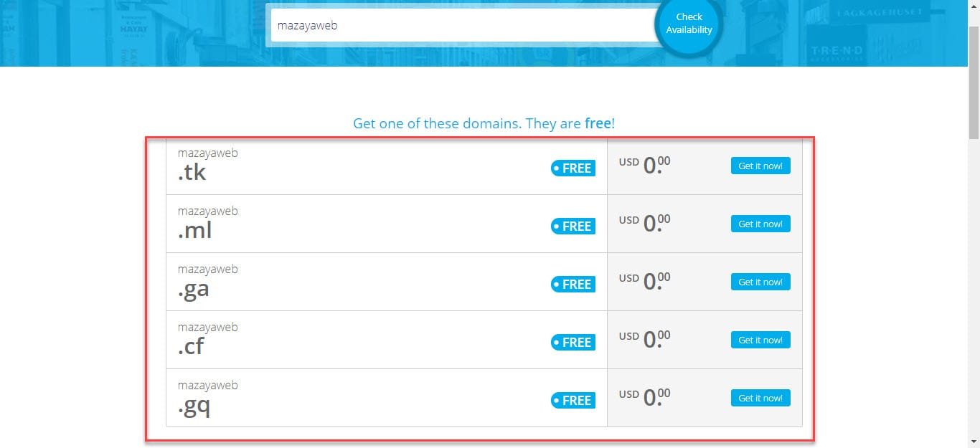Click the USD 0.00 price for .cf
The image size is (980, 448).
coord(644,340)
